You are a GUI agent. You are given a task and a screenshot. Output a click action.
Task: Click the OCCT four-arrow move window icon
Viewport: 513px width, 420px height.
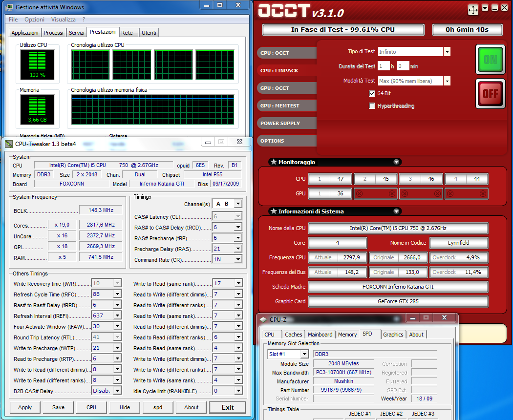[473, 10]
